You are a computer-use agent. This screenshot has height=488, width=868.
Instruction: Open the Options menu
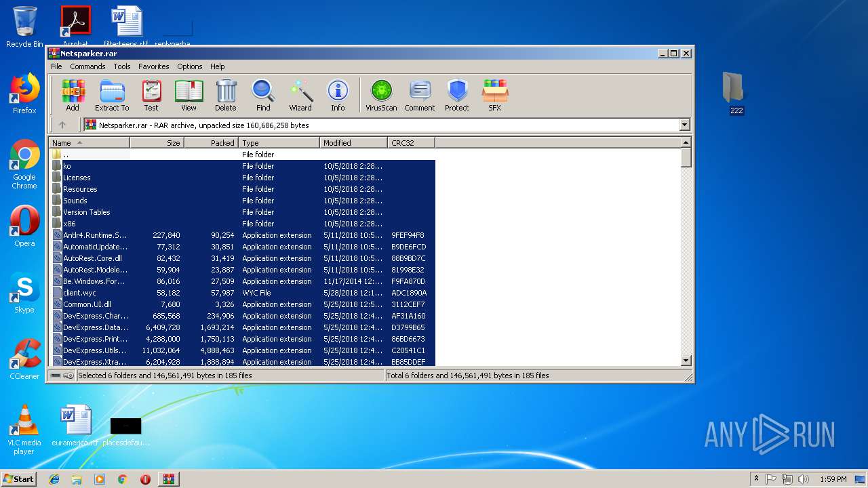(x=190, y=66)
